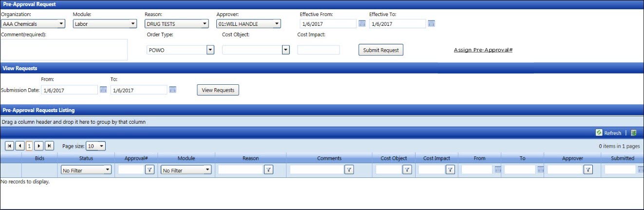
Task: Open the Status No Filter dropdown
Action: (x=107, y=170)
